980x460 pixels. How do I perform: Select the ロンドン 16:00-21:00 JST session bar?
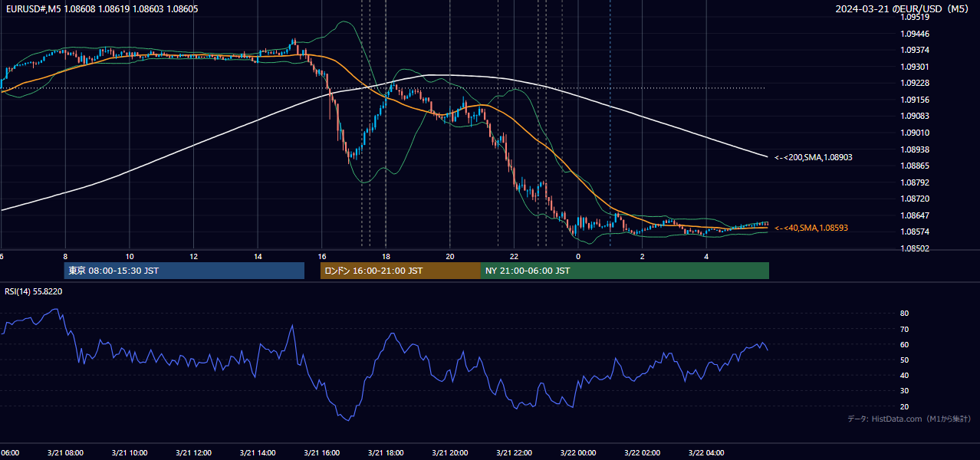[400, 271]
